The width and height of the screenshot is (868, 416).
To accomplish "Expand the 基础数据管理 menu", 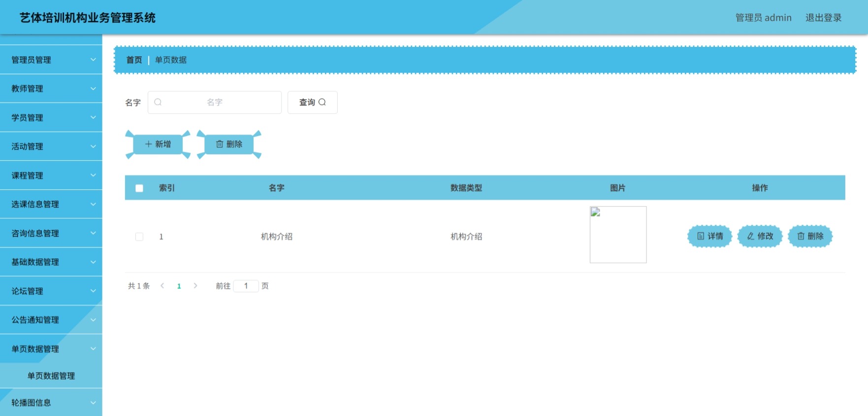I will (51, 262).
